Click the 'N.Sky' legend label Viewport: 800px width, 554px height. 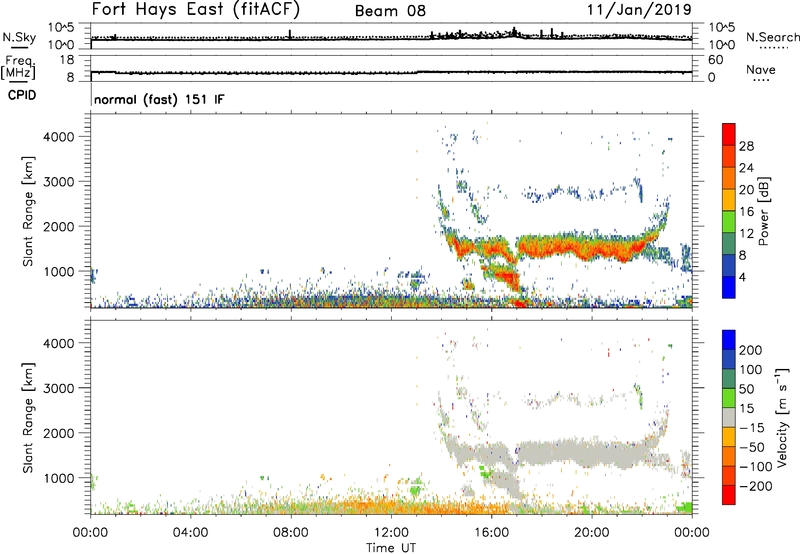(x=19, y=37)
